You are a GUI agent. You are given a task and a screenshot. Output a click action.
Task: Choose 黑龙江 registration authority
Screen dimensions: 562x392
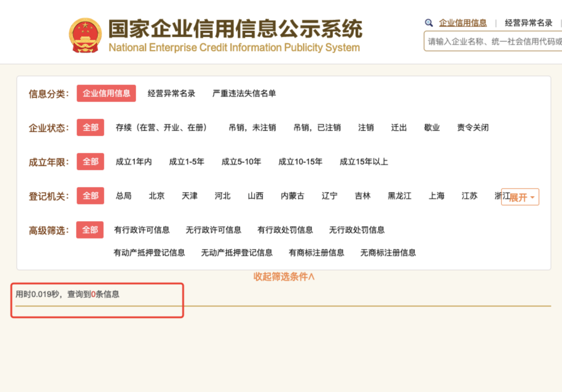(400, 196)
